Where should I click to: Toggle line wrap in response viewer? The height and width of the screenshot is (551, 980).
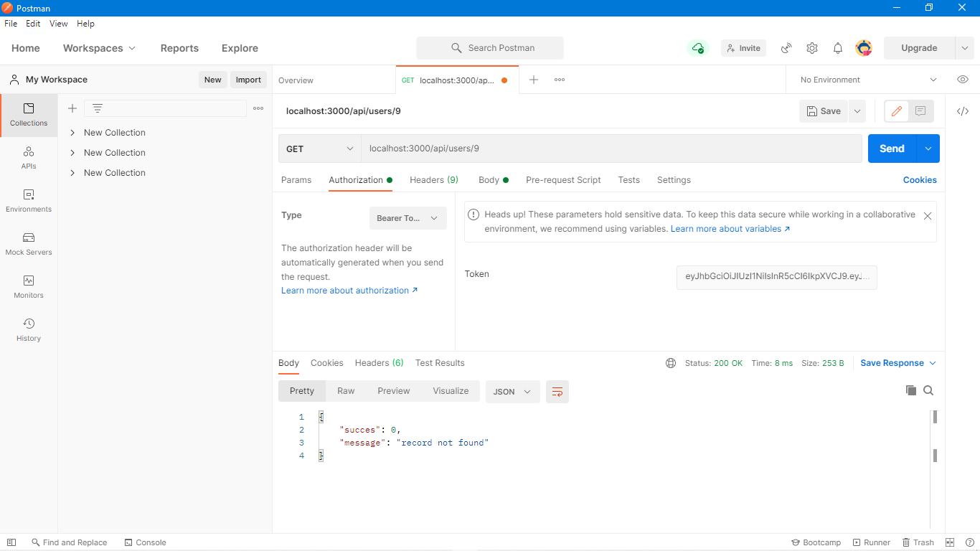click(557, 392)
